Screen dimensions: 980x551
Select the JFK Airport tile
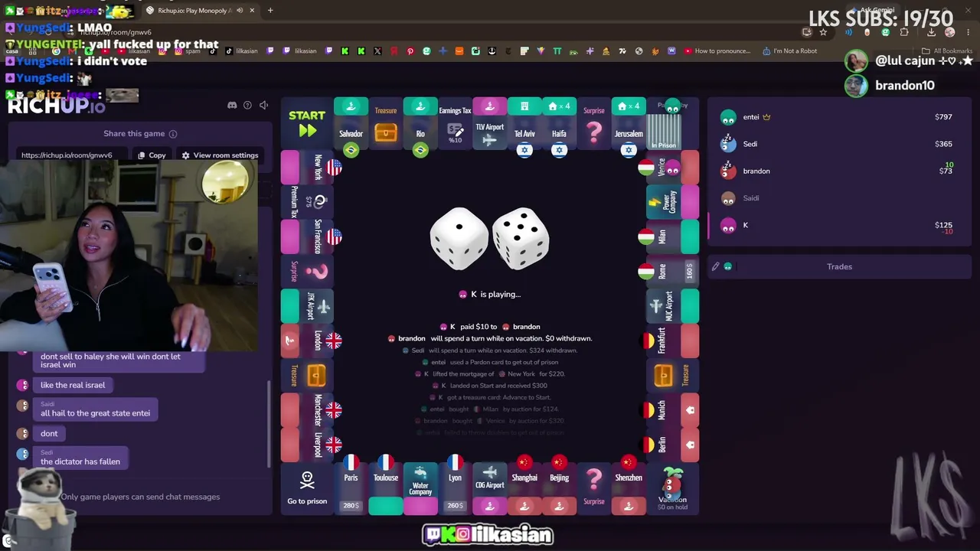(x=307, y=305)
